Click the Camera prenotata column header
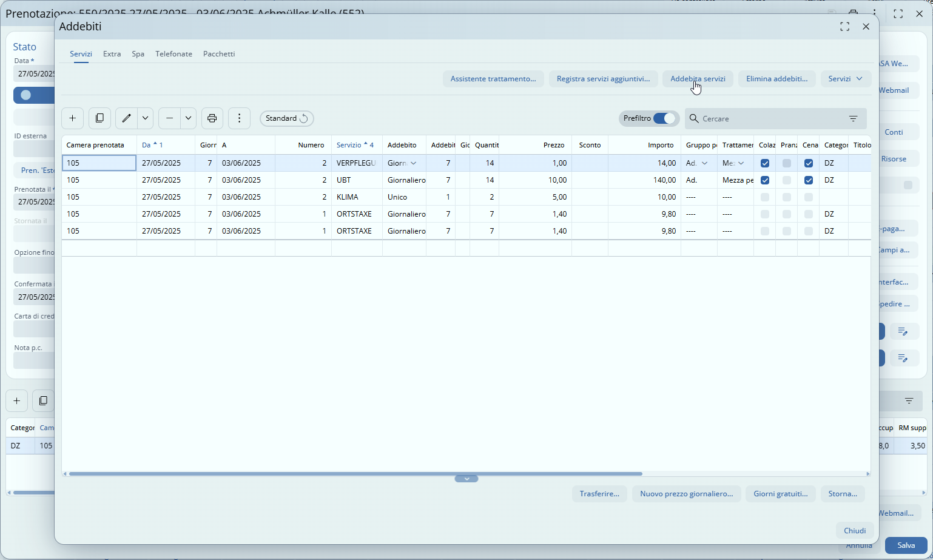Viewport: 933px width, 560px height. point(99,145)
